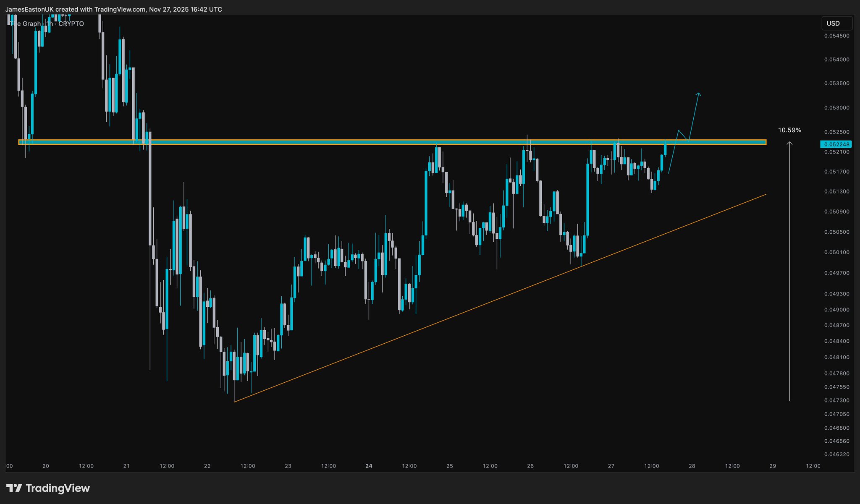Click the 27 date label on time axis
Viewport: 860px width, 504px height.
click(x=611, y=466)
